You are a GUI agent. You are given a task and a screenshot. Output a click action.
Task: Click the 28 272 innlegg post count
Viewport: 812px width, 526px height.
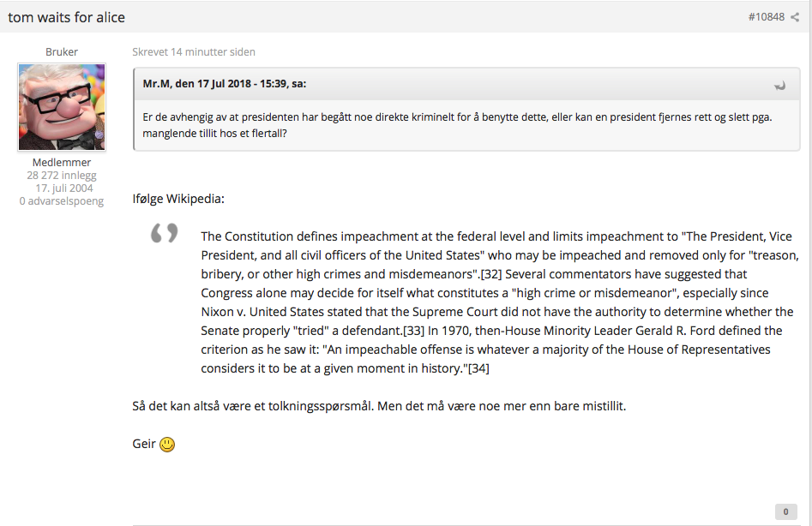[x=62, y=176]
